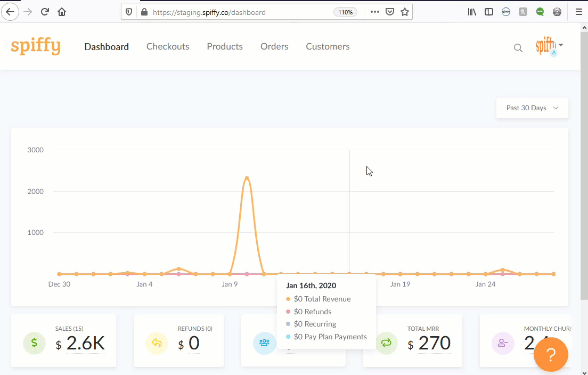Screen dimensions: 588x375
Task: Click the green chat bubble extension icon
Action: pyautogui.click(x=540, y=12)
